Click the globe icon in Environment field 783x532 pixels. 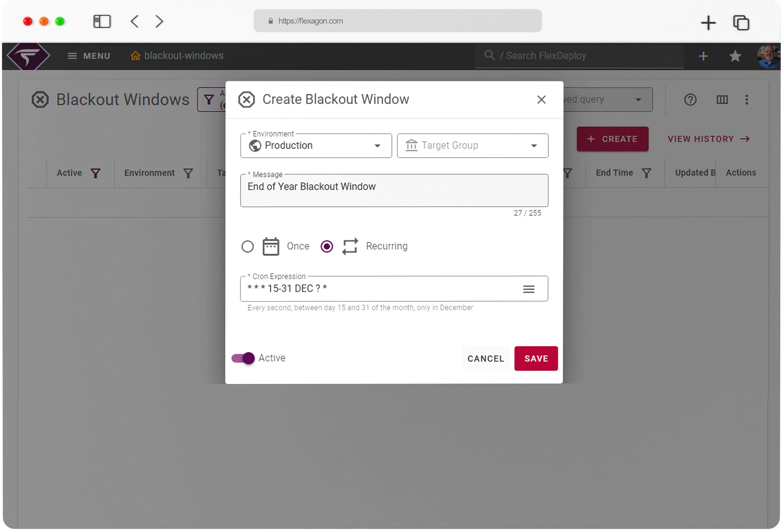pyautogui.click(x=255, y=146)
